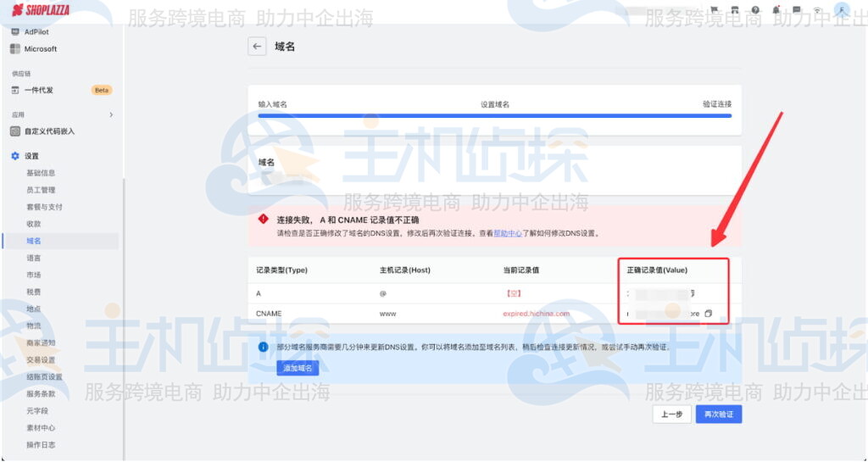Open 物流 settings page
868x462 pixels.
point(34,326)
